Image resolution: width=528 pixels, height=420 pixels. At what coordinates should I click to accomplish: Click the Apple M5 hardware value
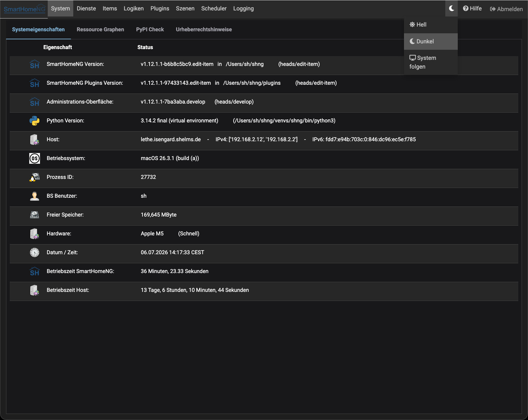coord(152,234)
